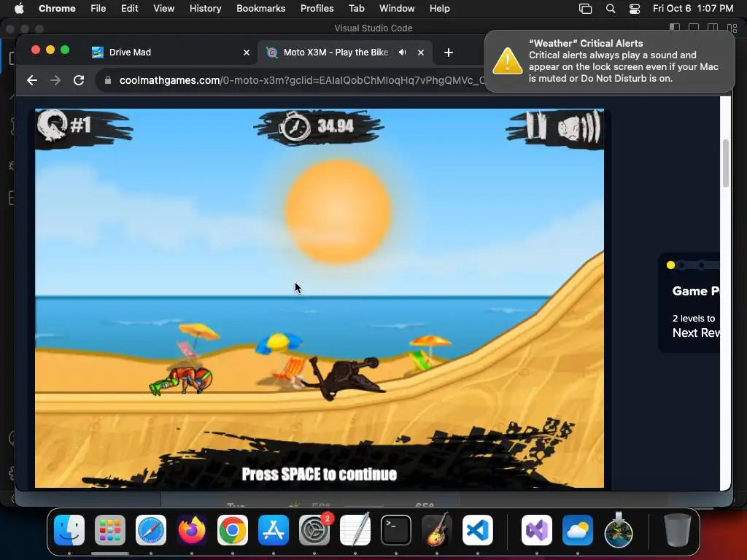The image size is (747, 560).
Task: Open the Edit menu
Action: pyautogui.click(x=129, y=9)
